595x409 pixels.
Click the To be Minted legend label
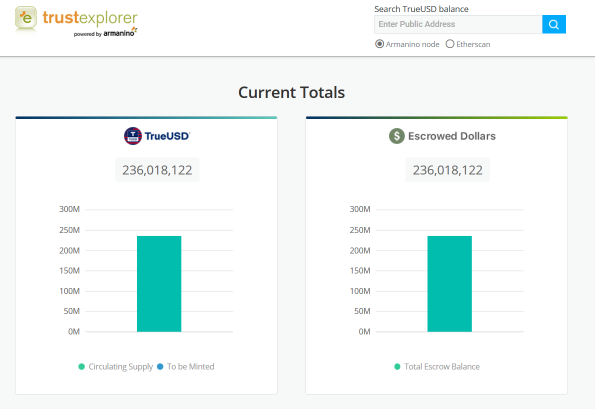[x=190, y=367]
